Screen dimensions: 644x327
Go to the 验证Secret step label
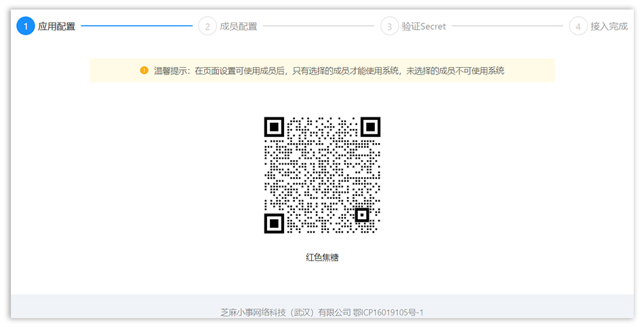coord(424,26)
